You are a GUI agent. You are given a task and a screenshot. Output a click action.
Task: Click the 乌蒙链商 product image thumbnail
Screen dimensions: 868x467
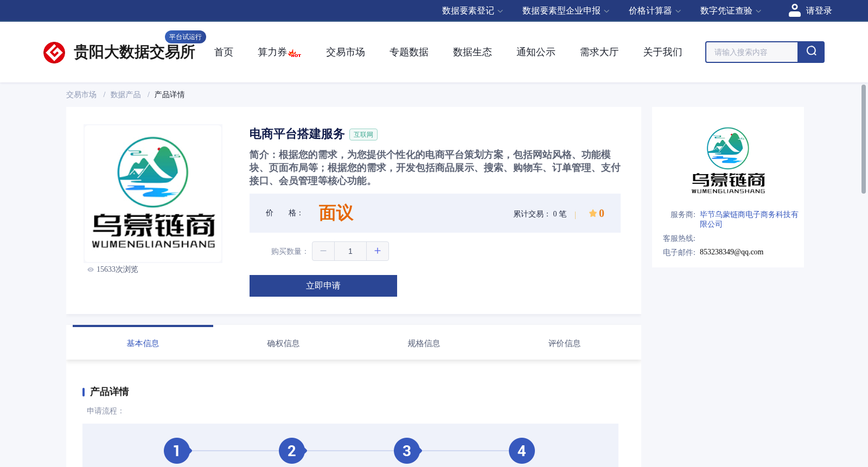(x=153, y=194)
